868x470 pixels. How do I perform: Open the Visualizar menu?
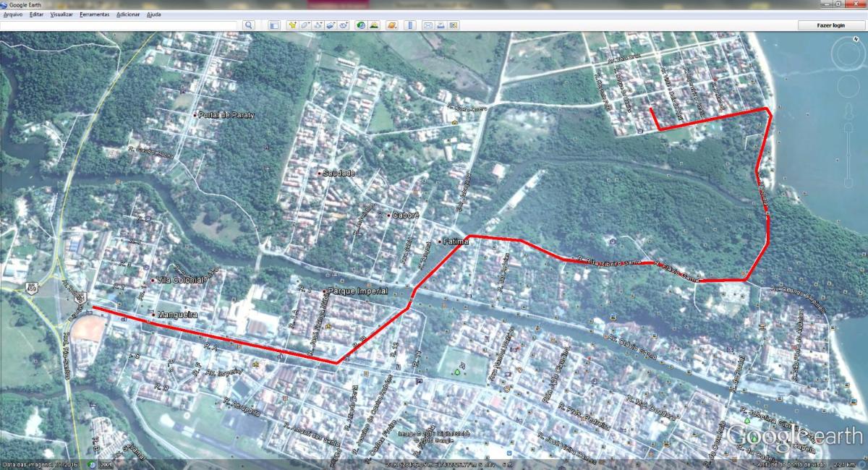(61, 14)
